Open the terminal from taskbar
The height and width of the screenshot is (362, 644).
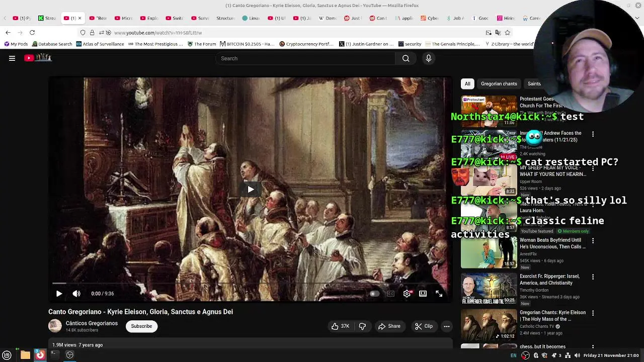click(54, 355)
